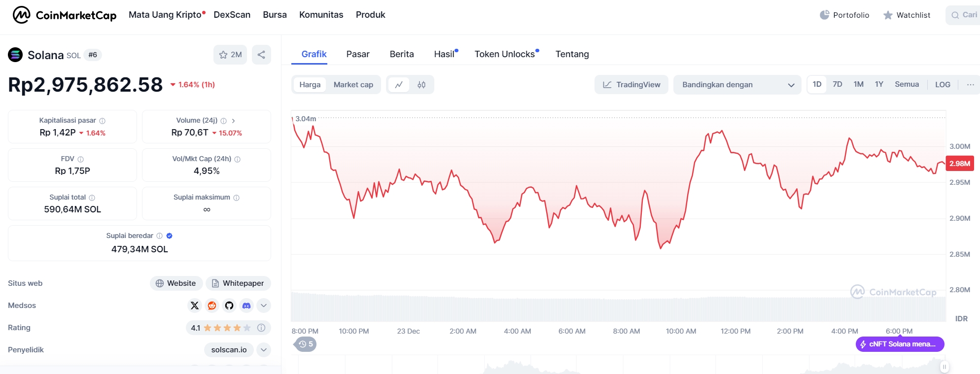Image resolution: width=980 pixels, height=374 pixels.
Task: Click info icon beside Suplai maksimum
Action: [x=237, y=198]
